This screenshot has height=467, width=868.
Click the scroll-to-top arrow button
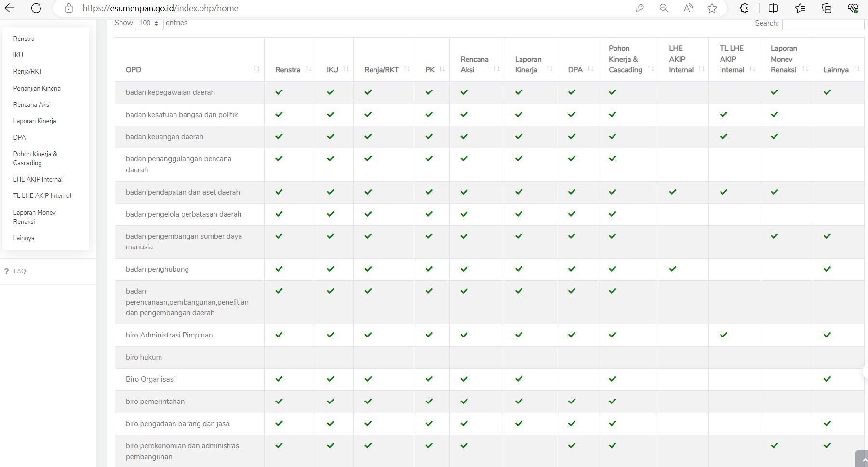(x=863, y=459)
